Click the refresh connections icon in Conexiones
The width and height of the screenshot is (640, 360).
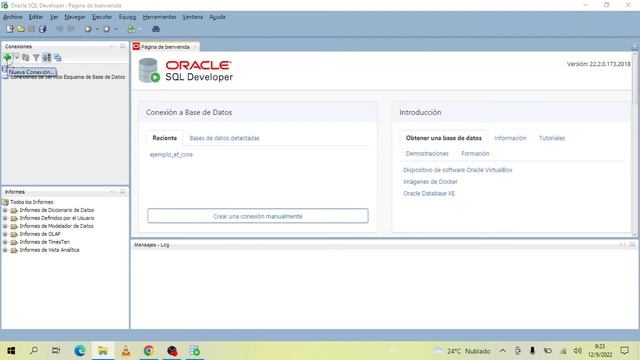click(x=26, y=58)
